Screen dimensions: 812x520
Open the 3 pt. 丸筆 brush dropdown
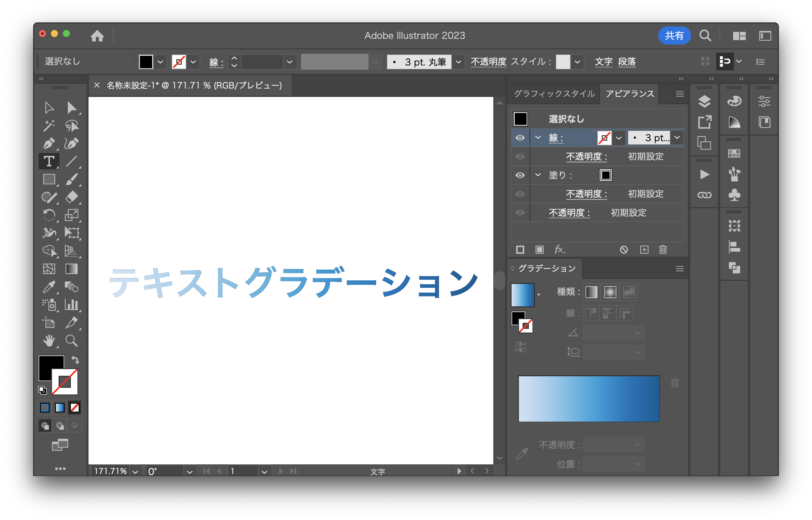click(458, 62)
